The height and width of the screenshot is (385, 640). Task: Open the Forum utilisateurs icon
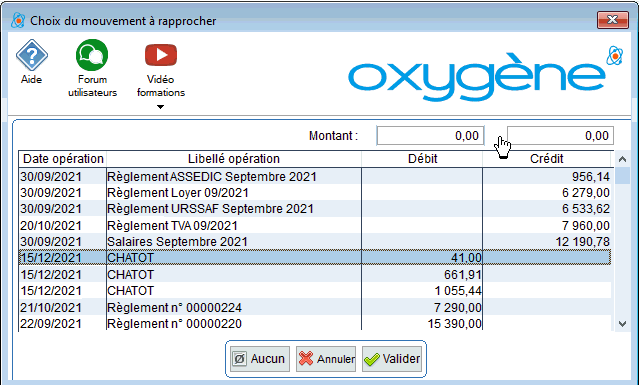[92, 55]
